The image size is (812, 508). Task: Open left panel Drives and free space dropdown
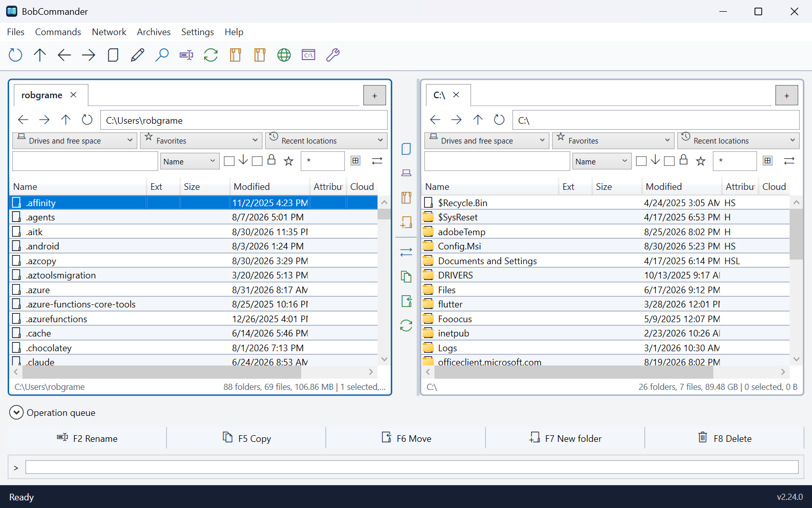click(75, 140)
